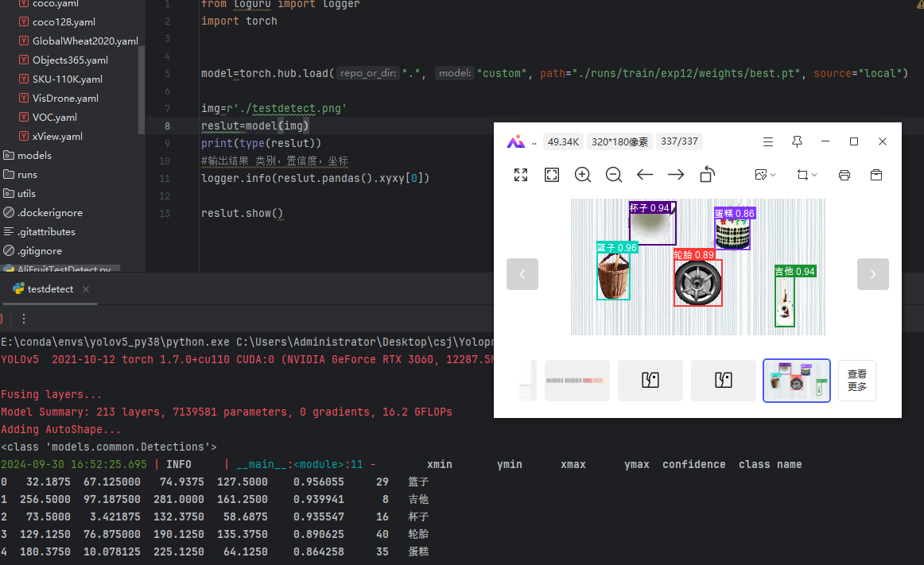Open the image edit dropdown
Image resolution: width=924 pixels, height=565 pixels.
tap(765, 175)
